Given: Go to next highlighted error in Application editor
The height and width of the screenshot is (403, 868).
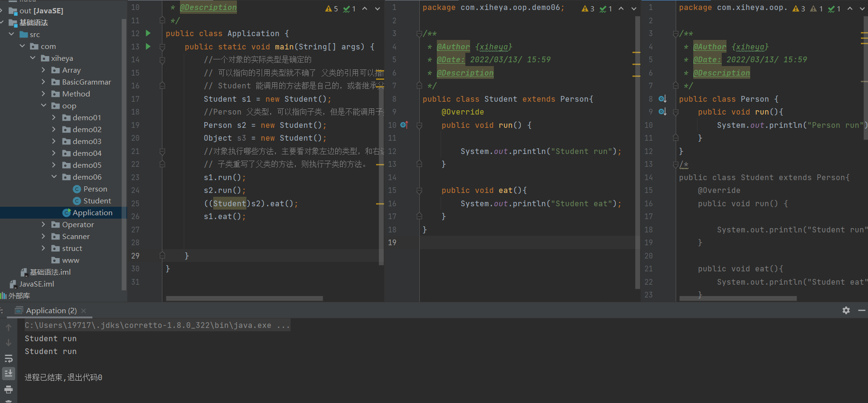Looking at the screenshot, I should tap(377, 9).
